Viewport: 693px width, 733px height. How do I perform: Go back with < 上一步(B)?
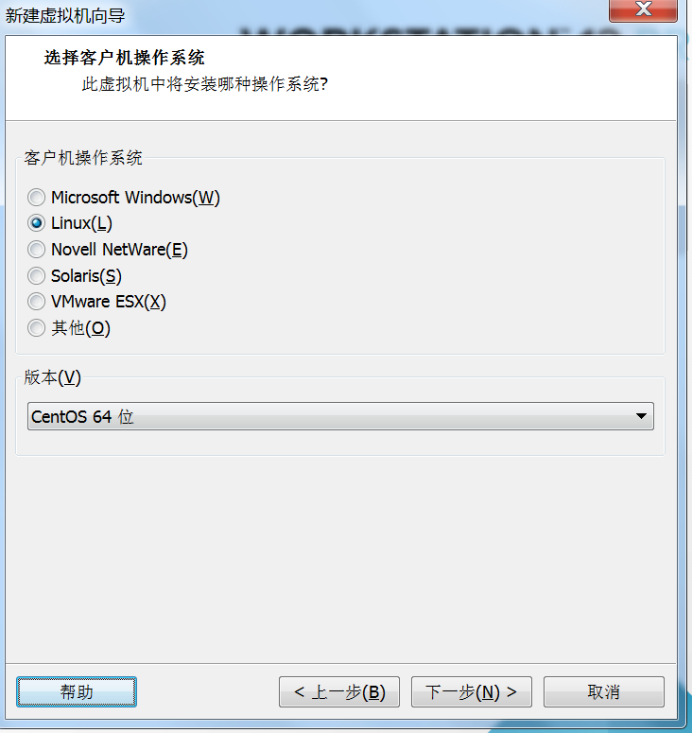point(339,692)
